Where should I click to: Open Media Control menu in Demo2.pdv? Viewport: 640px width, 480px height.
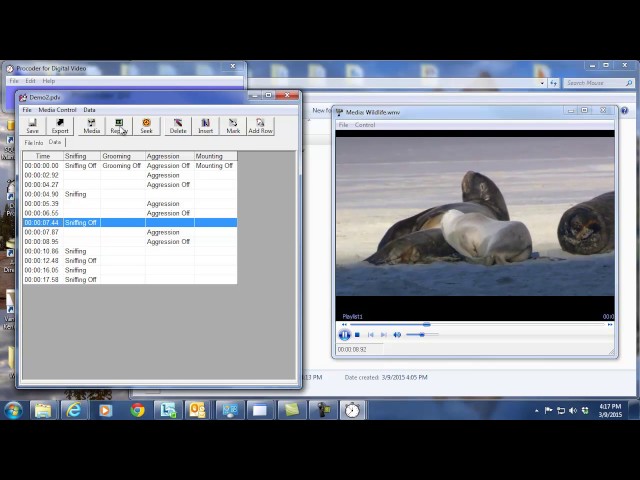(57, 110)
